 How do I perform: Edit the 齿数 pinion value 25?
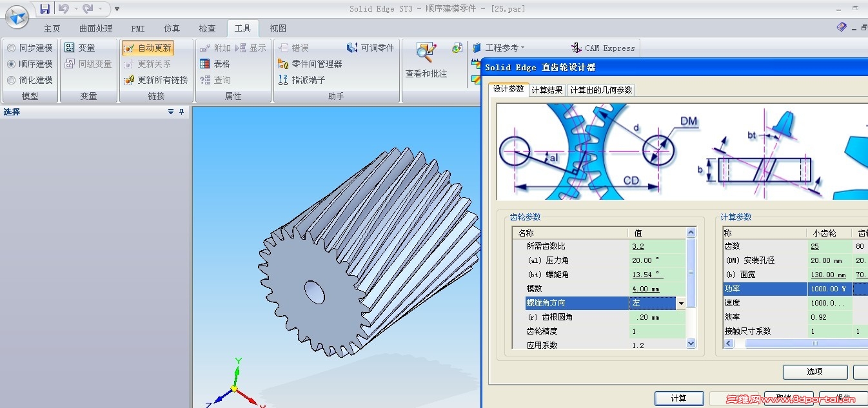[829, 246]
